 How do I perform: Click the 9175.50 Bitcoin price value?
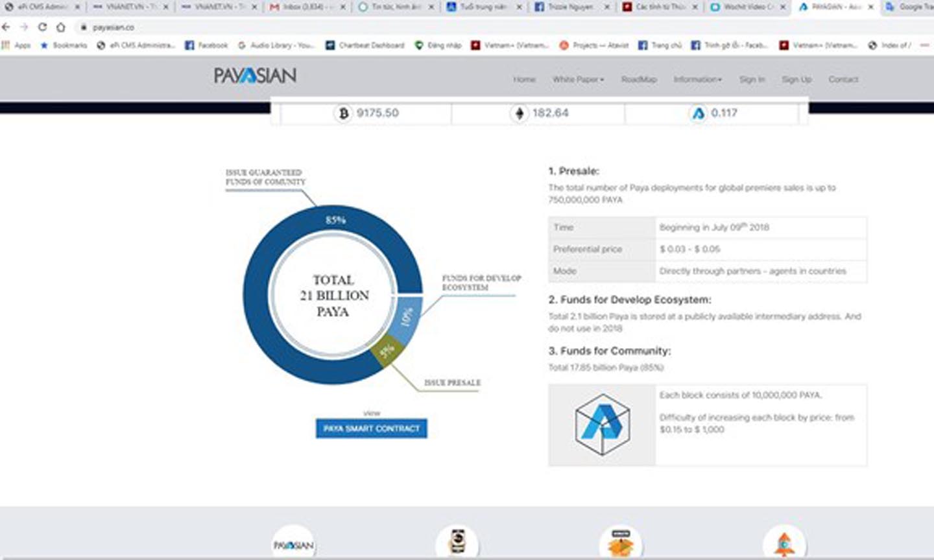pyautogui.click(x=377, y=113)
